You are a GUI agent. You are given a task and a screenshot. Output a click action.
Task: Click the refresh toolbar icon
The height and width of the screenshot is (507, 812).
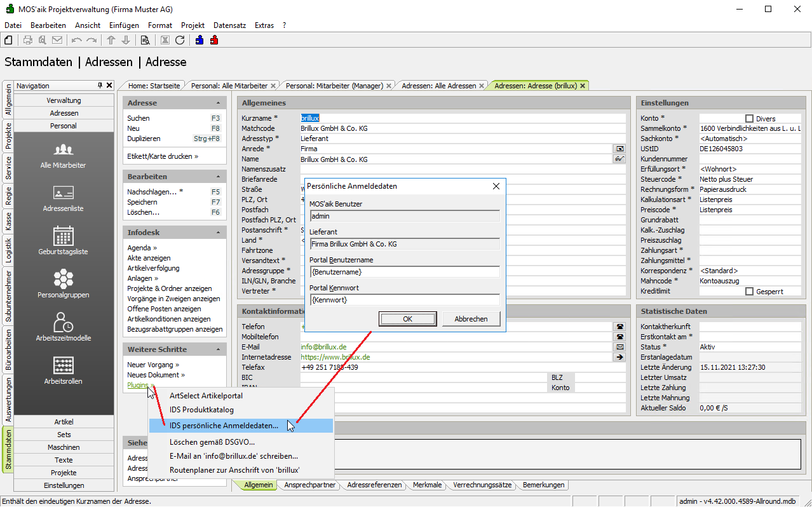[x=180, y=40]
